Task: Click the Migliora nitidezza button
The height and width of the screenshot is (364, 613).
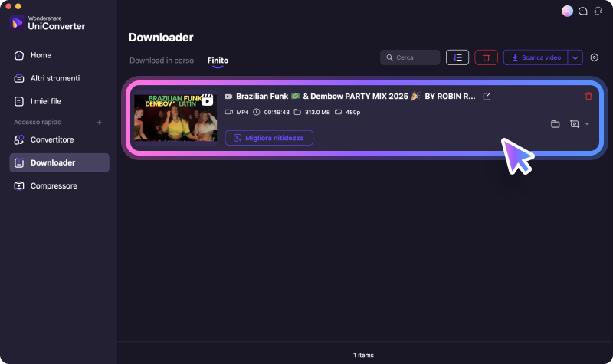Action: click(269, 138)
